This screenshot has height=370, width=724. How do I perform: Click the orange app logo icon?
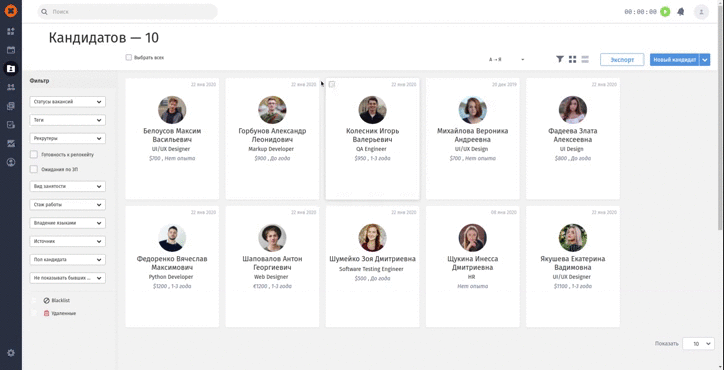coord(11,11)
